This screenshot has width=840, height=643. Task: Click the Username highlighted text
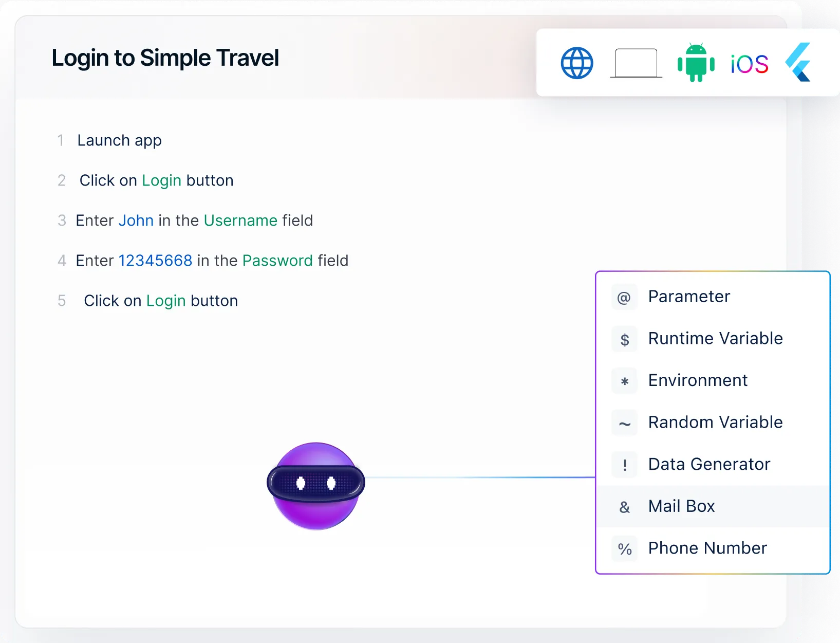240,221
